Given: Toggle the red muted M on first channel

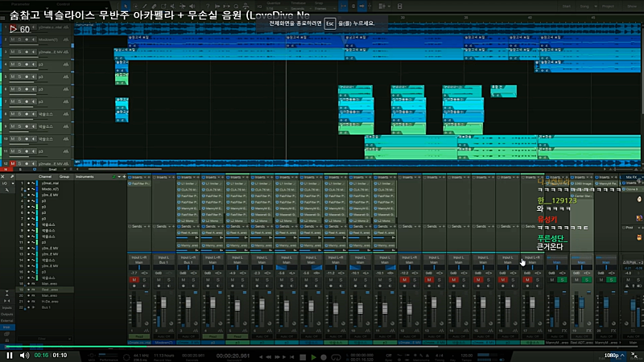Looking at the screenshot, I should pos(134,279).
